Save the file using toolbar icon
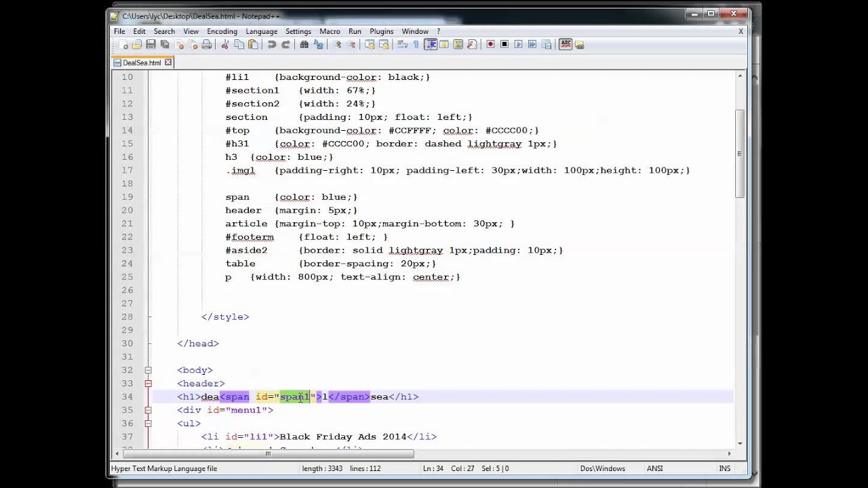868x488 pixels. [x=151, y=45]
